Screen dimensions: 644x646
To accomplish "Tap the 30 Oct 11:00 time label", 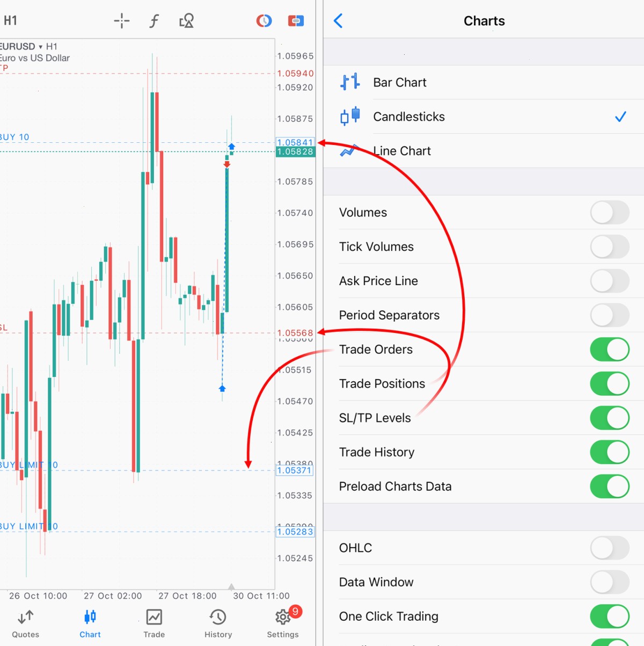I will 261,596.
